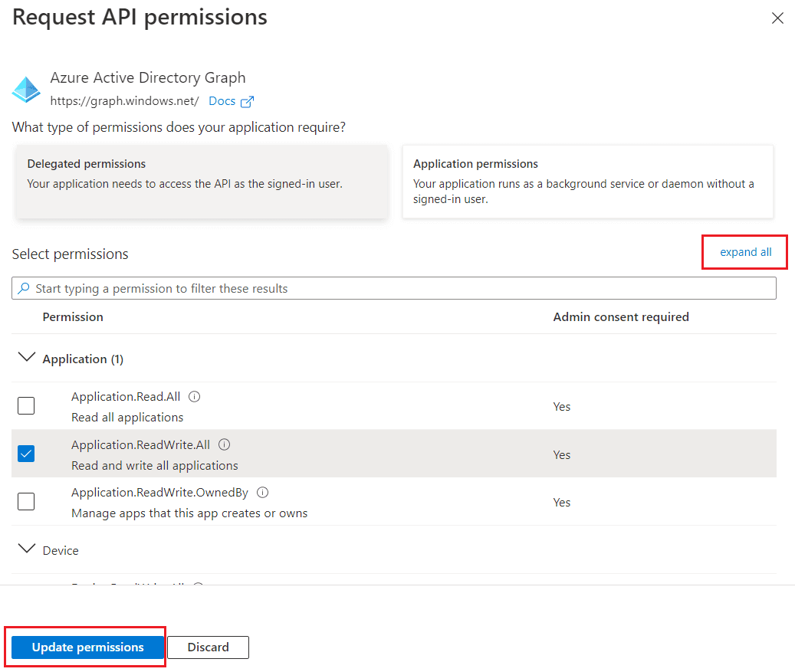The height and width of the screenshot is (672, 795).
Task: Click expand all to show every permission
Action: (744, 251)
